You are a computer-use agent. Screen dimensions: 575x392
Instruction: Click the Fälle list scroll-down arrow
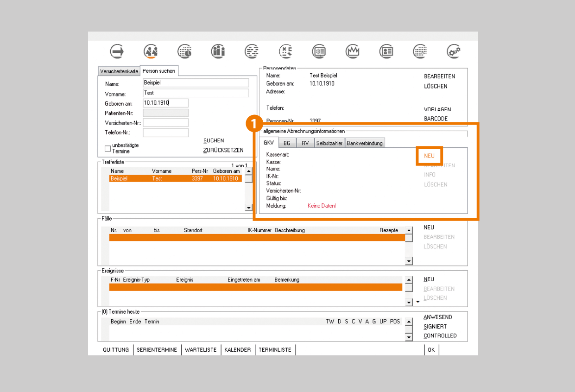(409, 261)
